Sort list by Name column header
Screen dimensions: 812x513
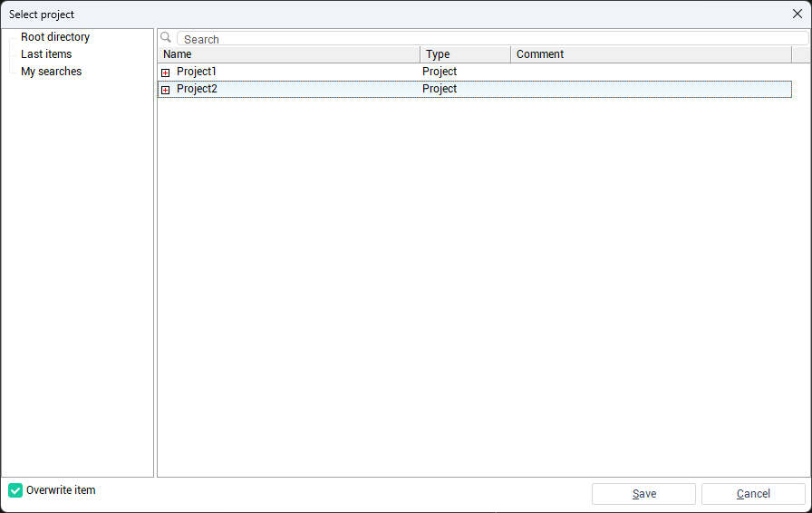(x=288, y=54)
